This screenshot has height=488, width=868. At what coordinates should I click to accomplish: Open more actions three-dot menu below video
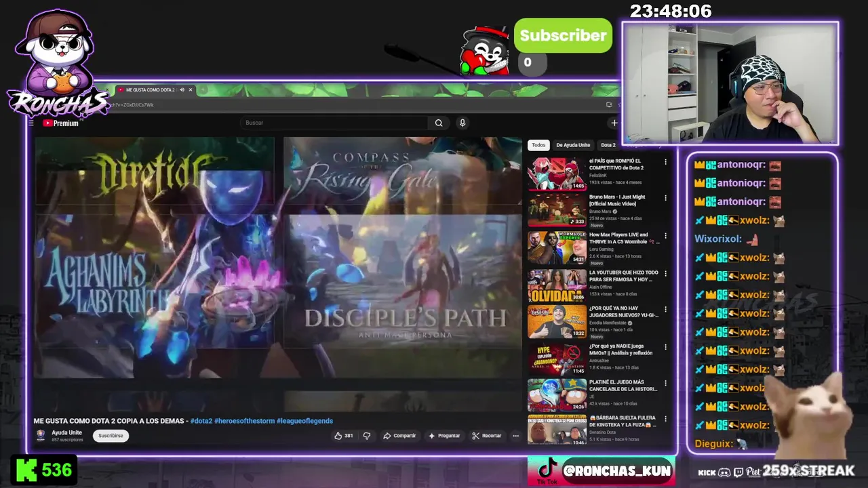tap(515, 436)
